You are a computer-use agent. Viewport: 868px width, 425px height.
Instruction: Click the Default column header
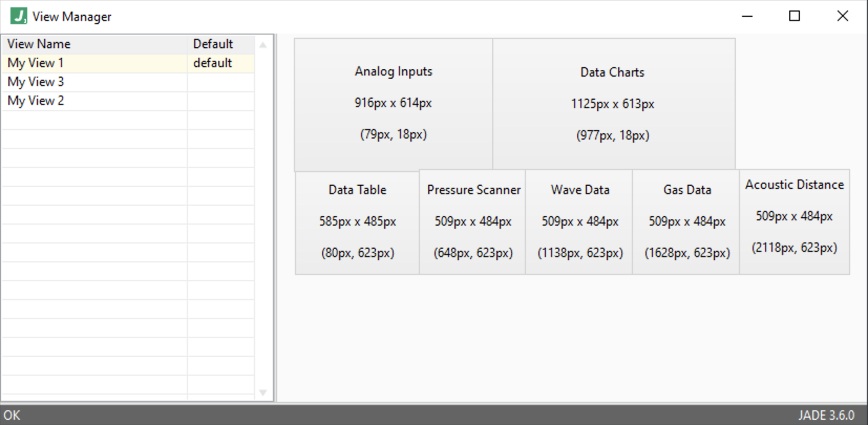(221, 44)
